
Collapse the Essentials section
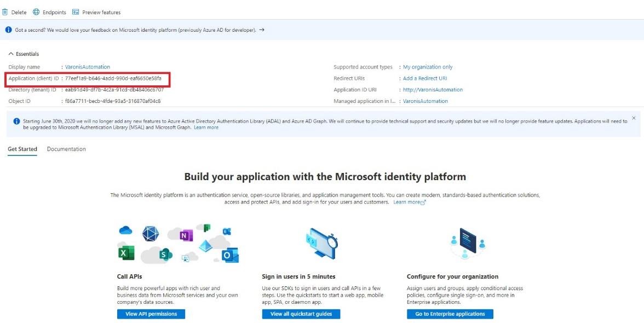(x=24, y=54)
